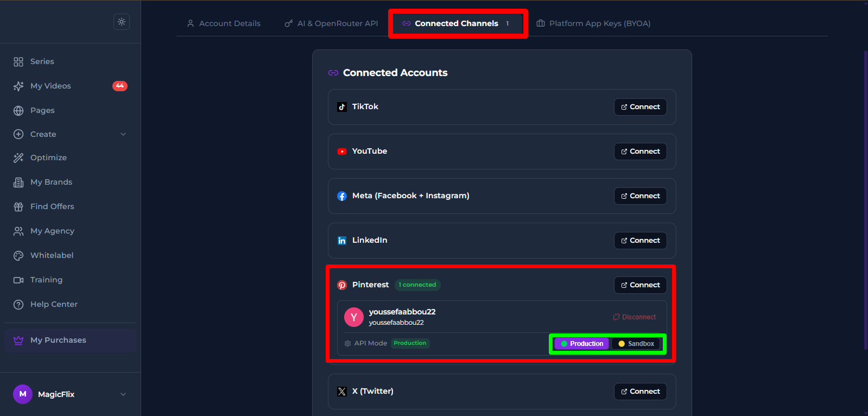Viewport: 868px width, 416px height.
Task: Expand the Create submenu chevron
Action: coord(123,134)
